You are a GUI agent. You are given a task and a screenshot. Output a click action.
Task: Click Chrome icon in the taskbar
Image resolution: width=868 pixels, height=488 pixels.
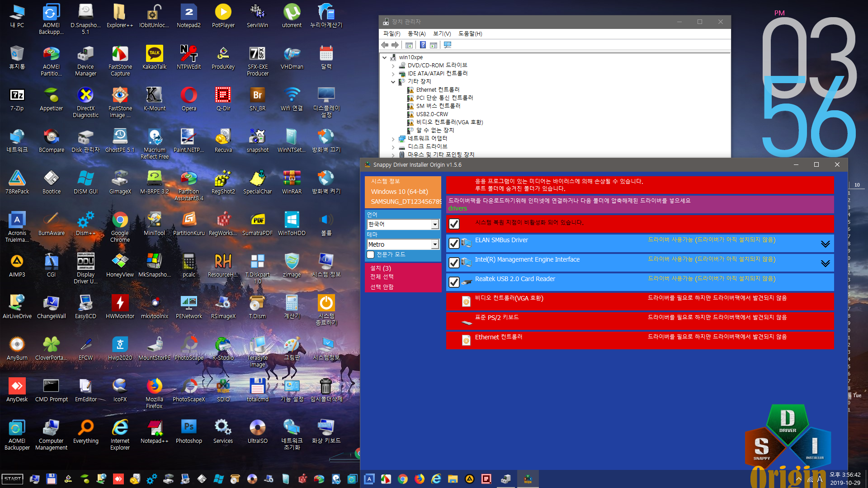coord(403,479)
